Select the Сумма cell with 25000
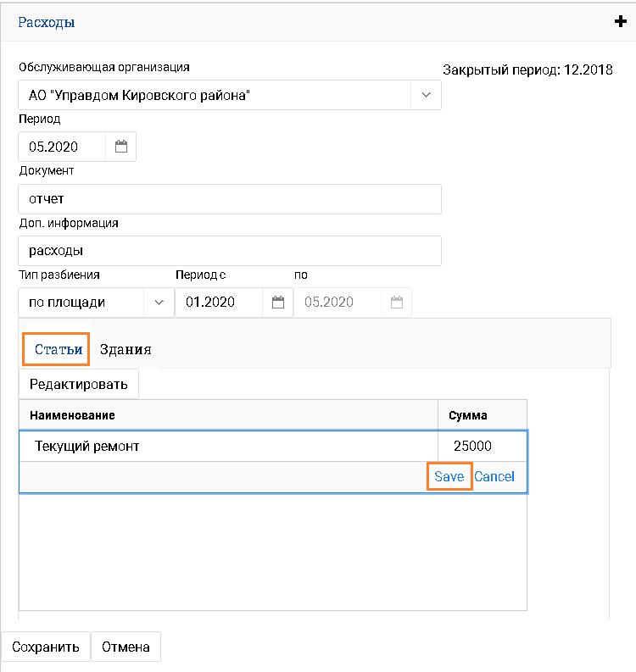 [481, 446]
